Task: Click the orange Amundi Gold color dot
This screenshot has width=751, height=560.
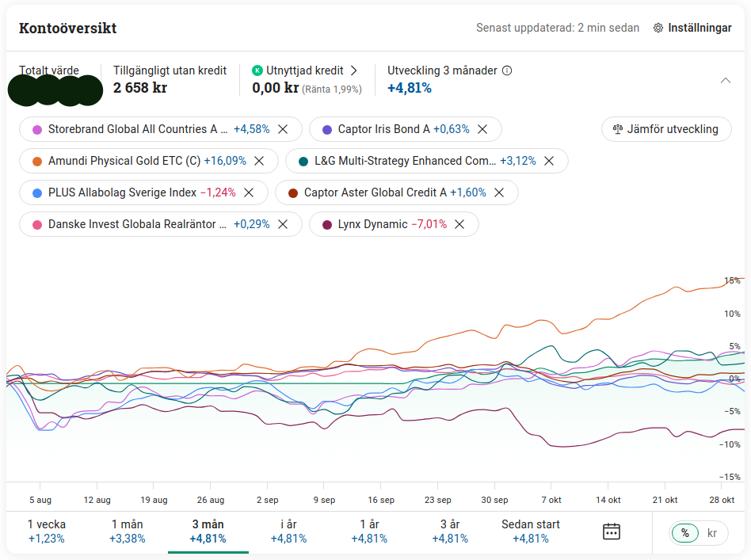Action: pos(37,161)
